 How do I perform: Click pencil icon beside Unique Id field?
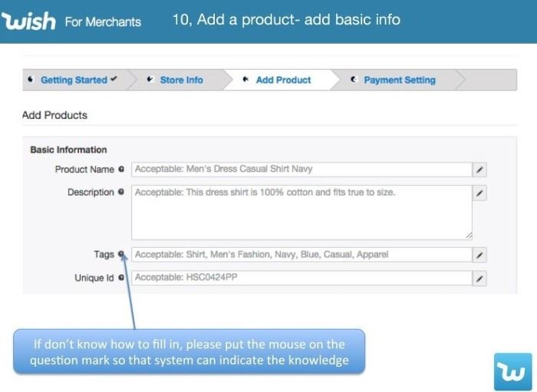(479, 278)
